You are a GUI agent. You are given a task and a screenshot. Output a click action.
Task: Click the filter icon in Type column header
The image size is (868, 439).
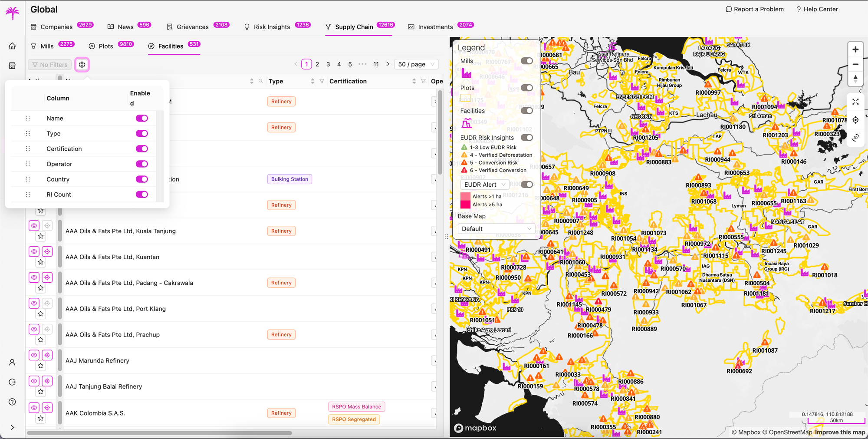322,81
